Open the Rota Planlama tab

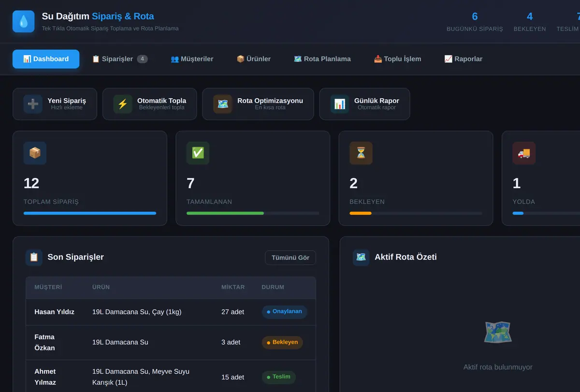point(322,59)
